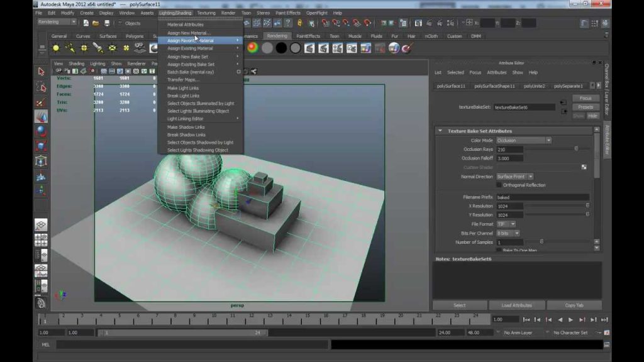The width and height of the screenshot is (644, 362).
Task: Toggle Orthogonal Reflection checkbox
Action: [499, 185]
